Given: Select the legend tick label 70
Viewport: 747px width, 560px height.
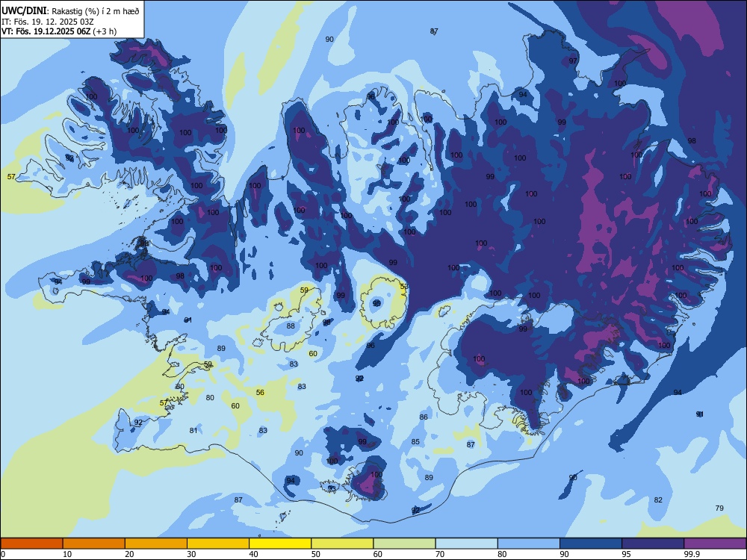Looking at the screenshot, I should click(x=440, y=554).
